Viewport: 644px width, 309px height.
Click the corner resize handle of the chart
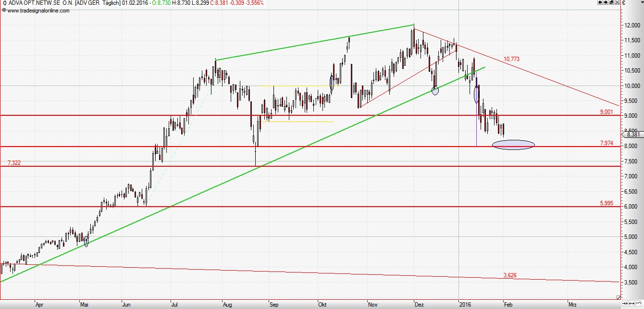[x=618, y=297]
